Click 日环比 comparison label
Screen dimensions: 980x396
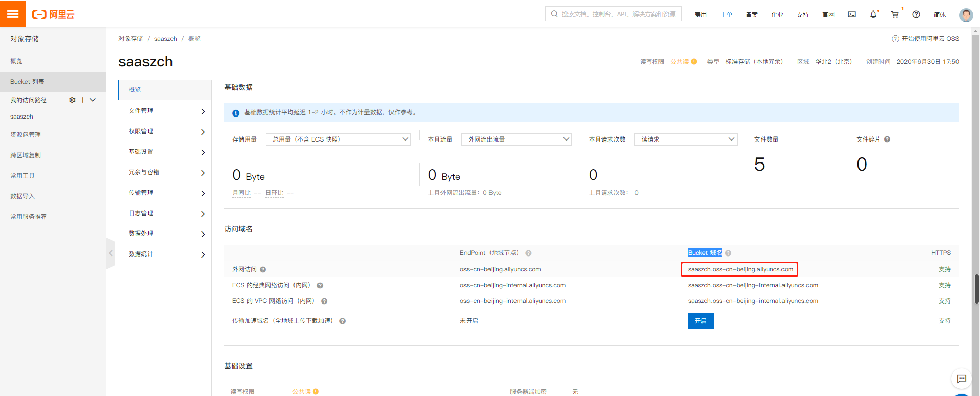pos(275,193)
